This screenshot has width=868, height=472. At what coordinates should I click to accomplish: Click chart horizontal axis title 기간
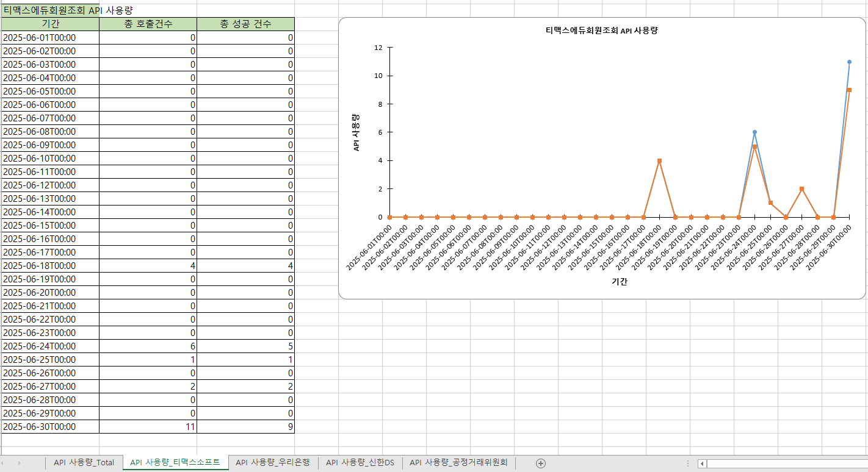click(x=620, y=282)
